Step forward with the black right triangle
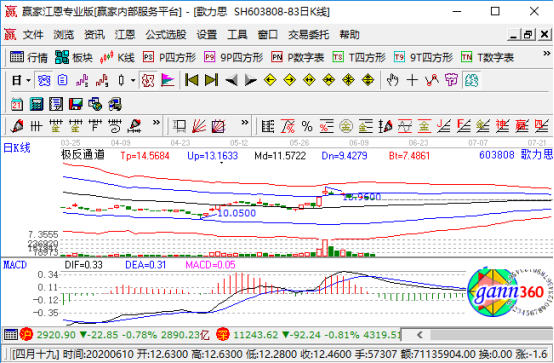Image resolution: width=554 pixels, height=363 pixels. coord(251,80)
